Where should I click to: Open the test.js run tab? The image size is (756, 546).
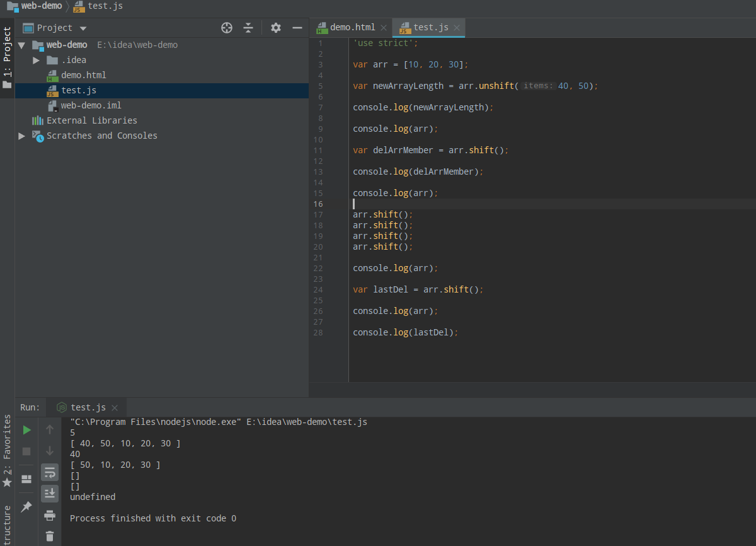[88, 407]
